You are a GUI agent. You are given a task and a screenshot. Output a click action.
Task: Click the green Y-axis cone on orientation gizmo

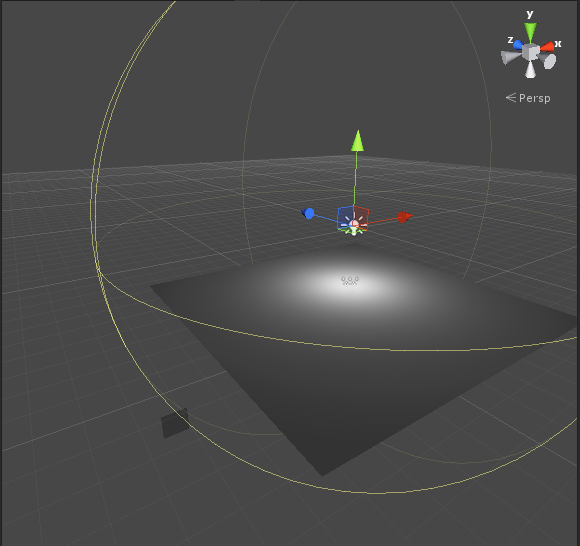coord(530,32)
